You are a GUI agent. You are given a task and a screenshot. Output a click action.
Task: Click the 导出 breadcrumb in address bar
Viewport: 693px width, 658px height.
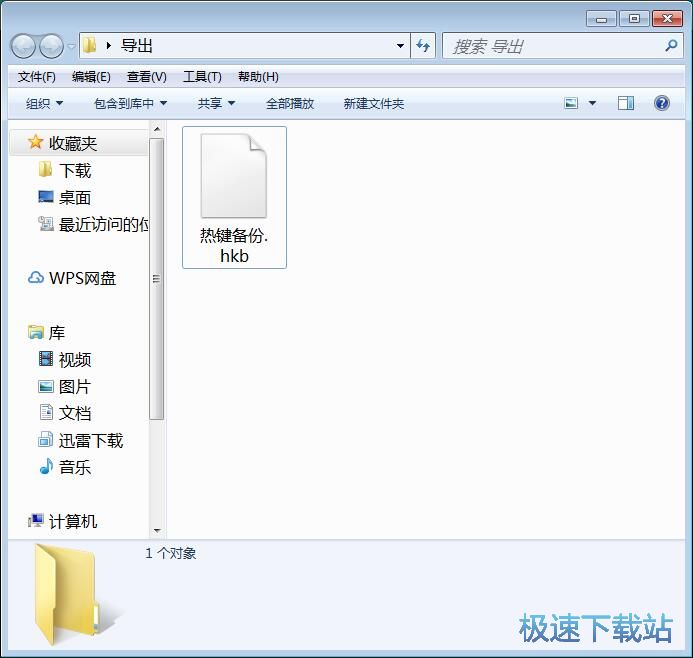(137, 46)
